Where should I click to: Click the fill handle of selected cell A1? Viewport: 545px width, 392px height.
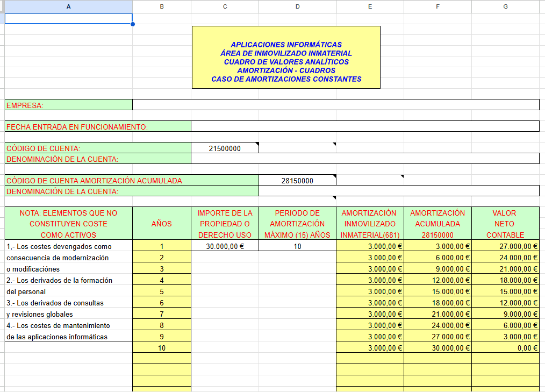pyautogui.click(x=132, y=24)
